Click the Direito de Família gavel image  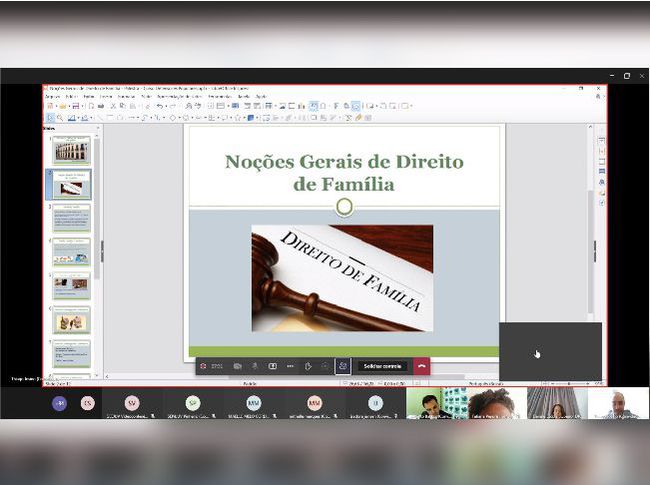point(342,277)
